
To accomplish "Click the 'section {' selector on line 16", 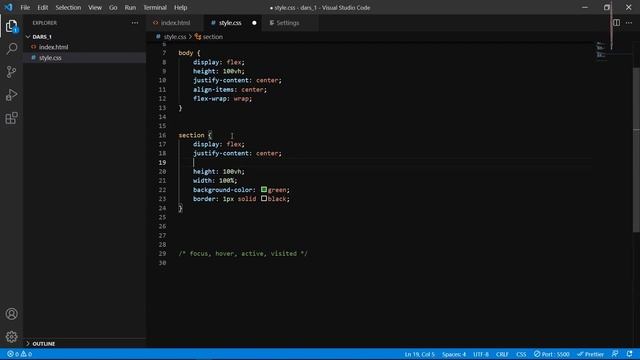I will click(195, 135).
